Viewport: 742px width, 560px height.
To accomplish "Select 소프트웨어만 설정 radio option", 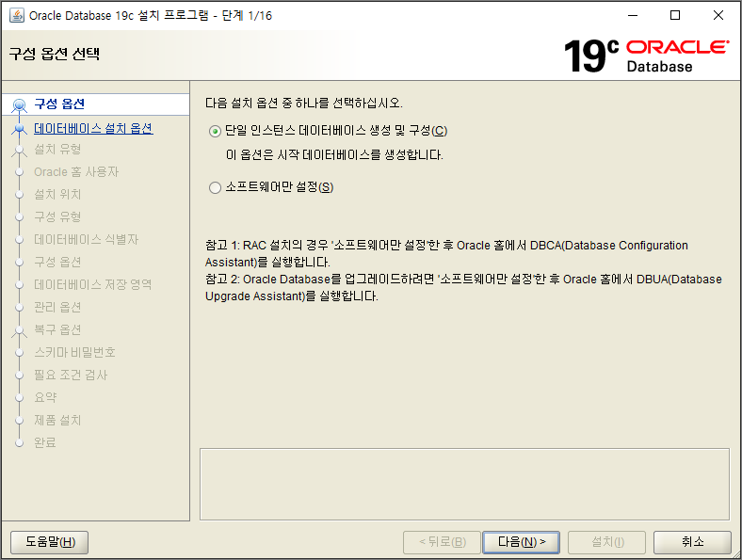I will point(215,188).
